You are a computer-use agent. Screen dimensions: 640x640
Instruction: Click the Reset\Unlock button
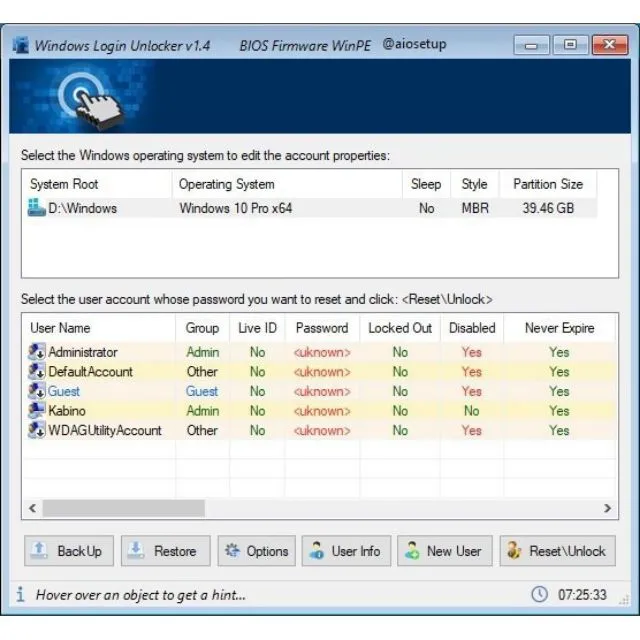pyautogui.click(x=558, y=551)
